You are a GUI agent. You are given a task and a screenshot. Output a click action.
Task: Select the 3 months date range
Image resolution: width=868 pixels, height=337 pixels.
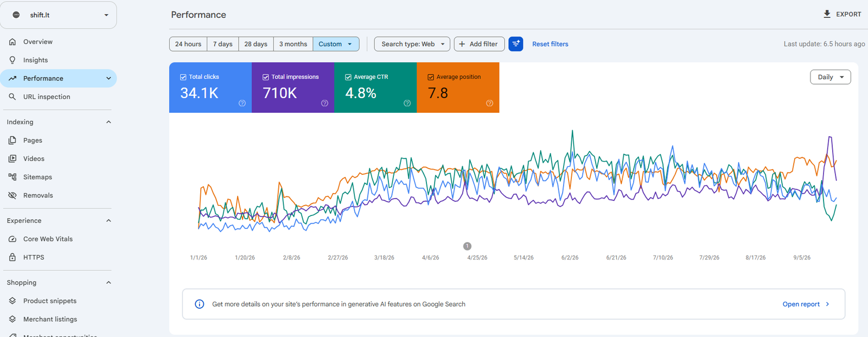(293, 44)
